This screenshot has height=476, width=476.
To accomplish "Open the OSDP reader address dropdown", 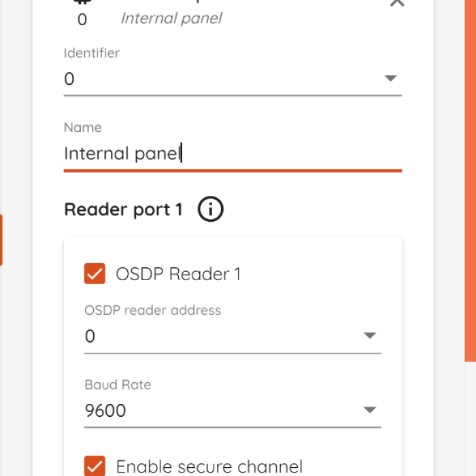I will 233,336.
